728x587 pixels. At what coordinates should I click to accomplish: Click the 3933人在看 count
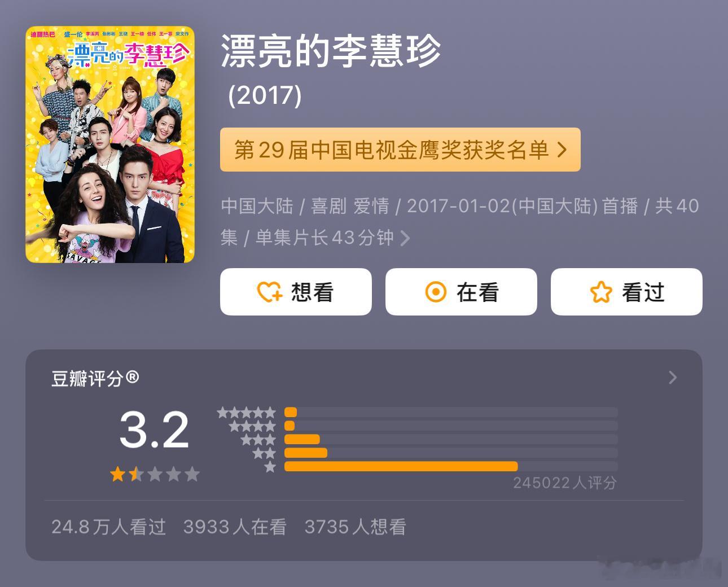tap(235, 527)
